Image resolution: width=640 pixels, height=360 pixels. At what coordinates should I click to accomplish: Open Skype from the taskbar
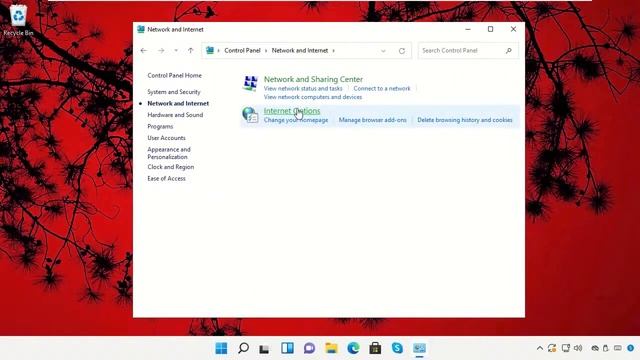tap(397, 348)
